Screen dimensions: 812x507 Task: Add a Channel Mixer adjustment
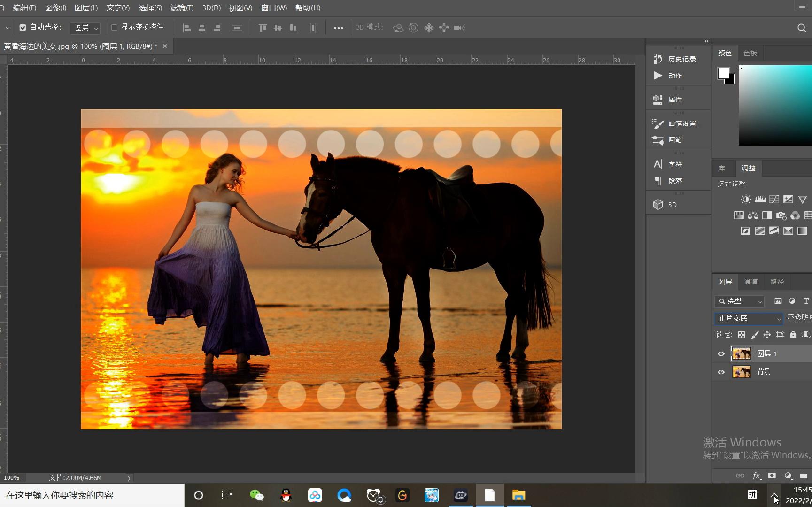[795, 215]
